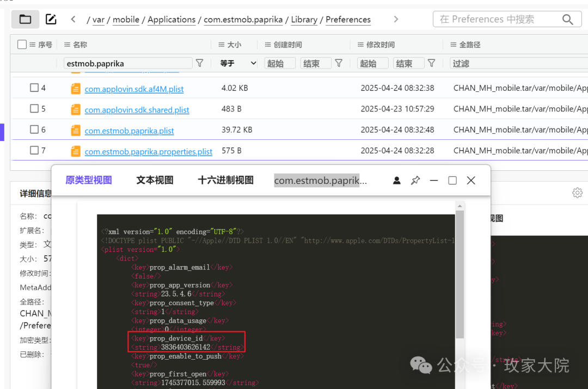Open the 名称 column menu icon
The height and width of the screenshot is (389, 588).
pos(67,45)
